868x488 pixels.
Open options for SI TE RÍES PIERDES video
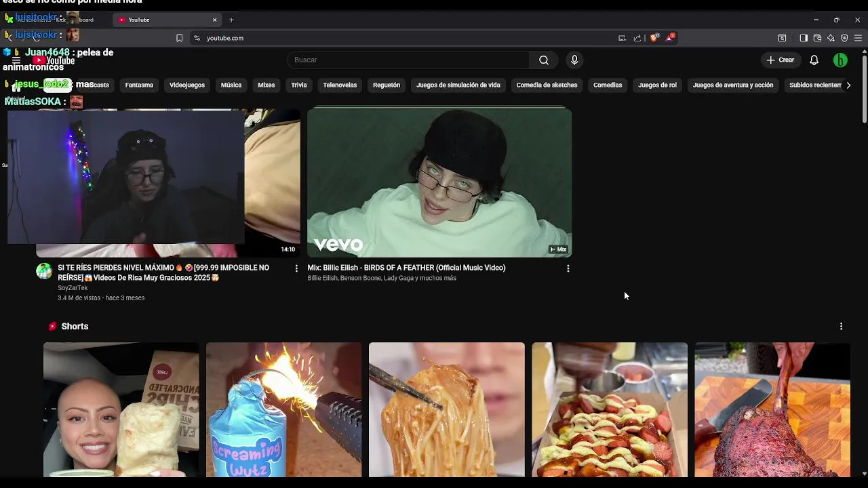(x=296, y=268)
